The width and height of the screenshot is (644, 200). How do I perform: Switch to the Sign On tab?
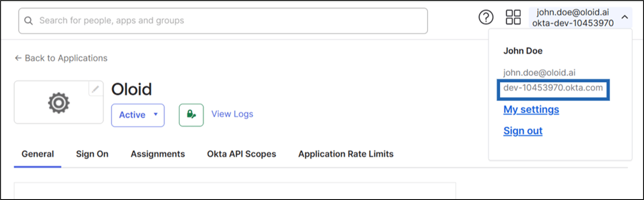pyautogui.click(x=92, y=154)
